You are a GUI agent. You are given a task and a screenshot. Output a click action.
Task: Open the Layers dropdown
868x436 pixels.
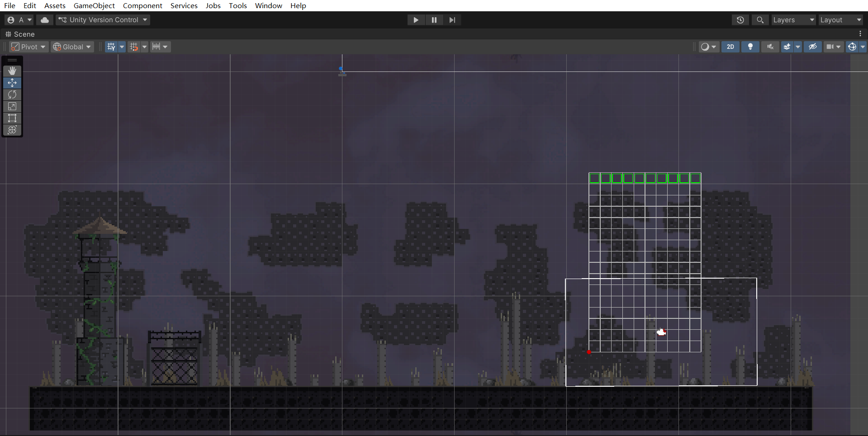click(x=793, y=20)
